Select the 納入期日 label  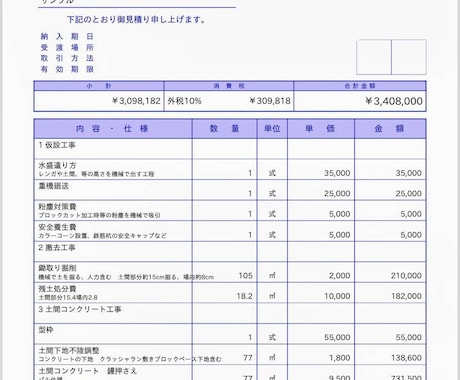pyautogui.click(x=67, y=36)
